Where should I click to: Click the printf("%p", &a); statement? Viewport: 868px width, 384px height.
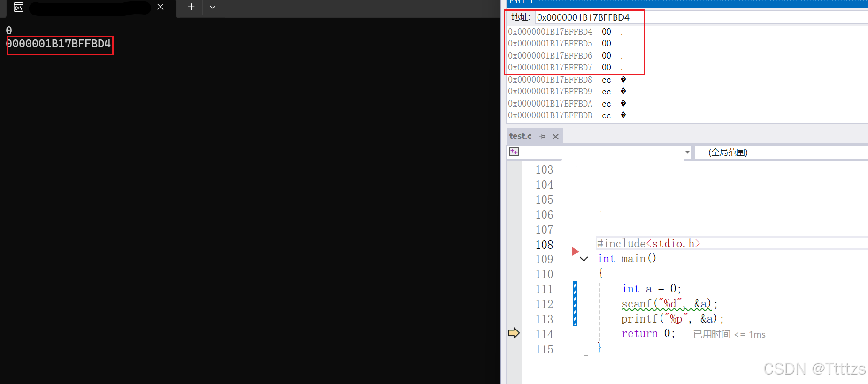pos(673,319)
